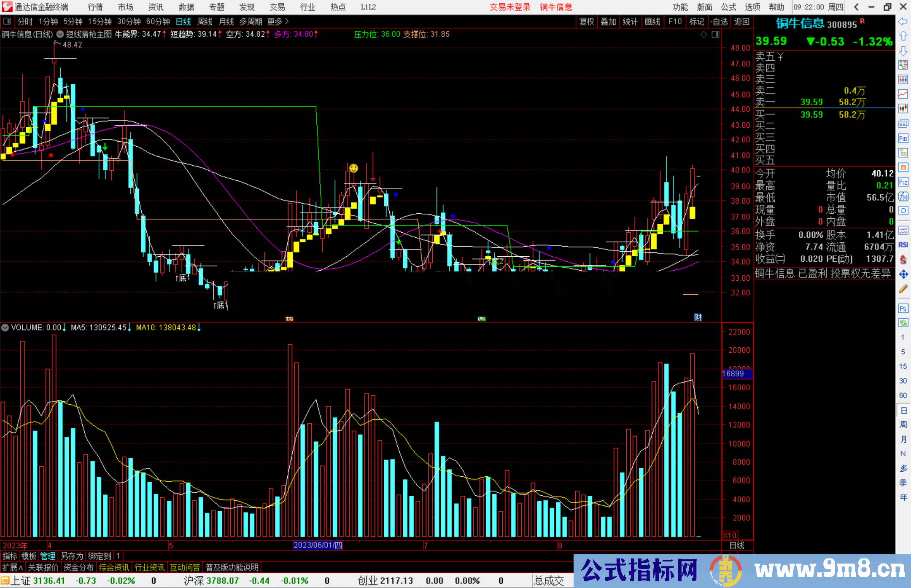Toggle the VOLUME indicator checkmark circle

[x=5, y=328]
